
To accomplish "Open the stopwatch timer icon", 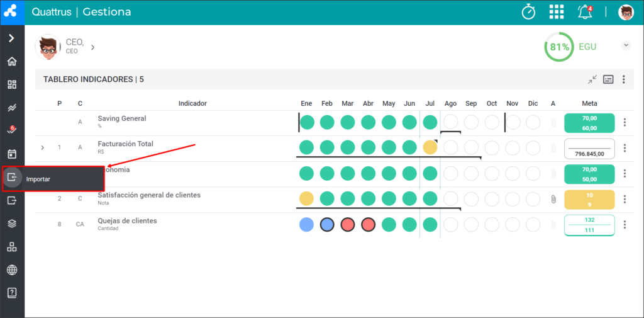I will (528, 12).
